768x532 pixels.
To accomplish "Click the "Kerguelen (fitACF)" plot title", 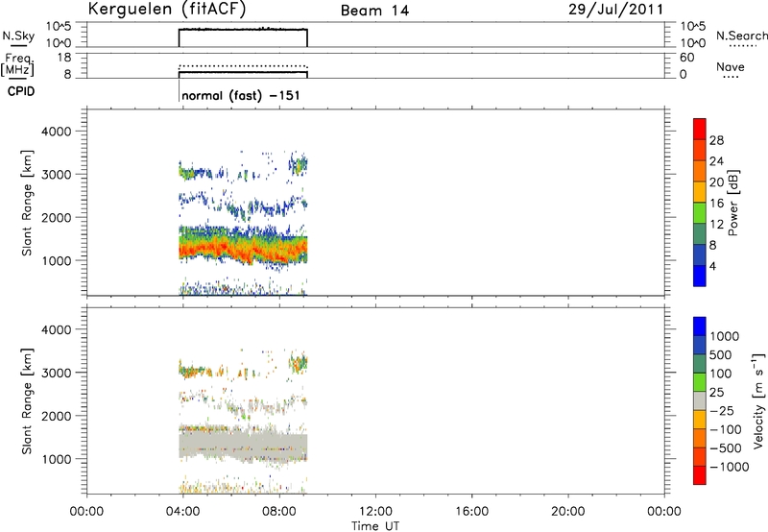I will coord(167,10).
